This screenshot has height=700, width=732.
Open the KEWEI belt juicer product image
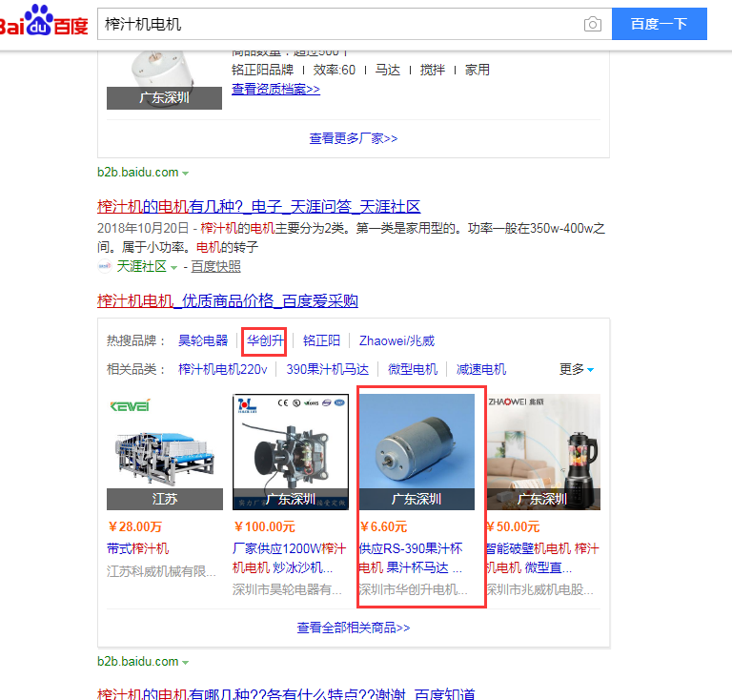coord(164,452)
